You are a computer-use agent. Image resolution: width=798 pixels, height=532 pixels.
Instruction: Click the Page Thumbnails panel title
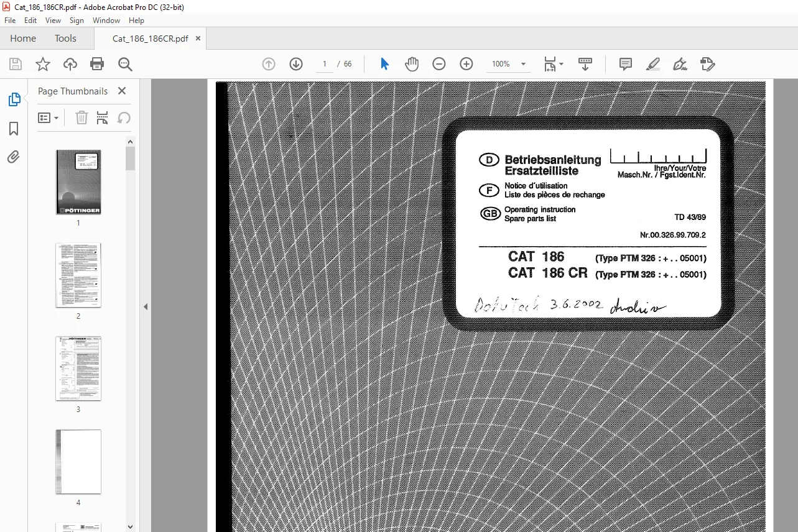coord(73,91)
